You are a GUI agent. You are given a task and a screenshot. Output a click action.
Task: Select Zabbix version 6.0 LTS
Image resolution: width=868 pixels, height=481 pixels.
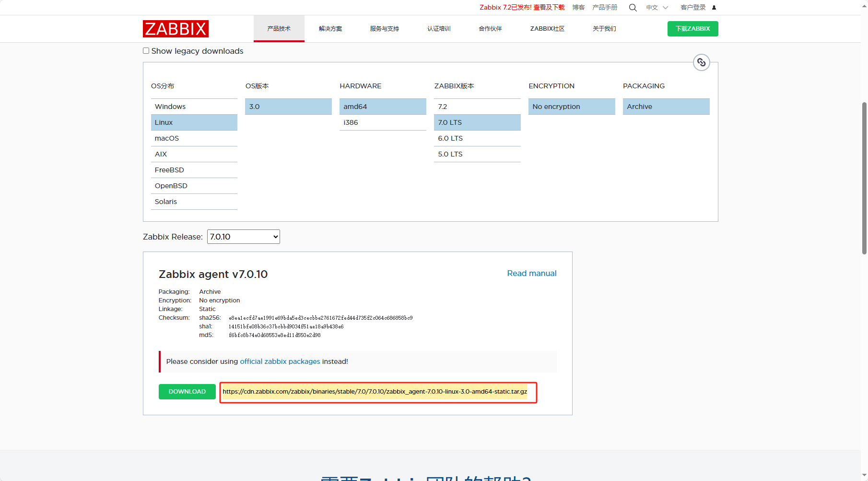tap(477, 138)
